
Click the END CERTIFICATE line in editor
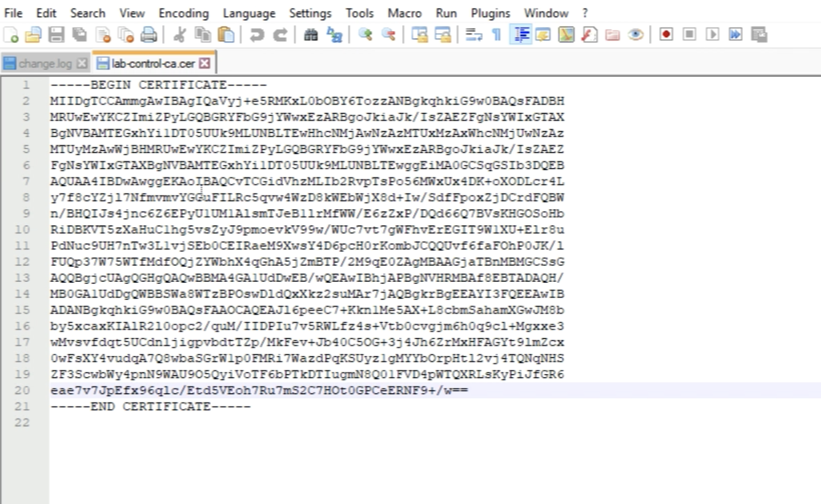tap(150, 406)
